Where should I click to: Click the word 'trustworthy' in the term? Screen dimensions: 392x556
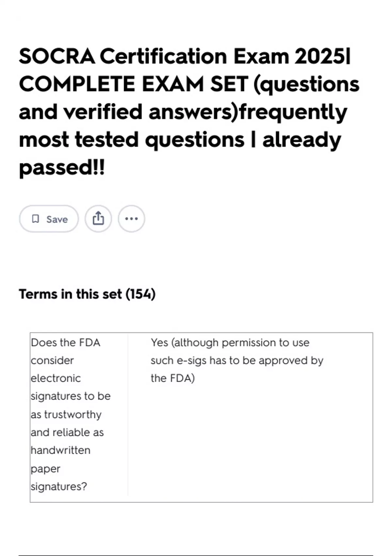tap(73, 414)
